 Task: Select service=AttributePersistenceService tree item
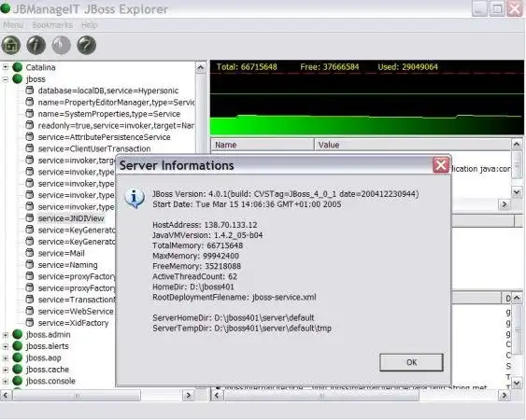pyautogui.click(x=104, y=137)
